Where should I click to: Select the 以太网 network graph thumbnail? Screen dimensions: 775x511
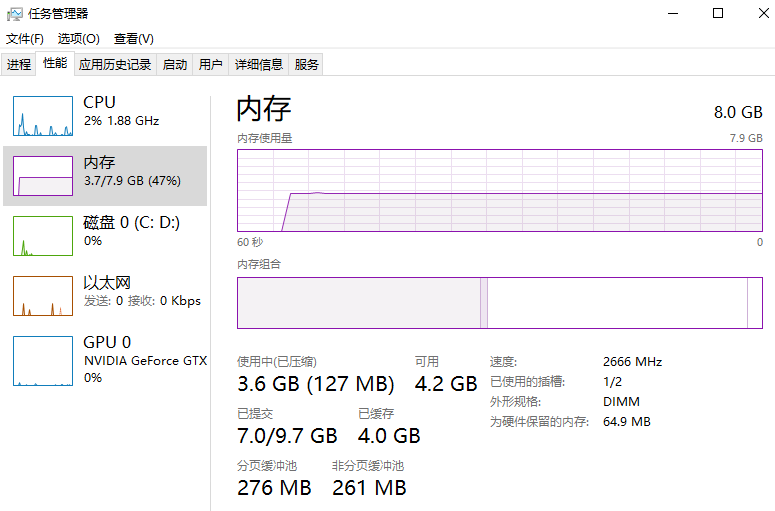(43, 296)
